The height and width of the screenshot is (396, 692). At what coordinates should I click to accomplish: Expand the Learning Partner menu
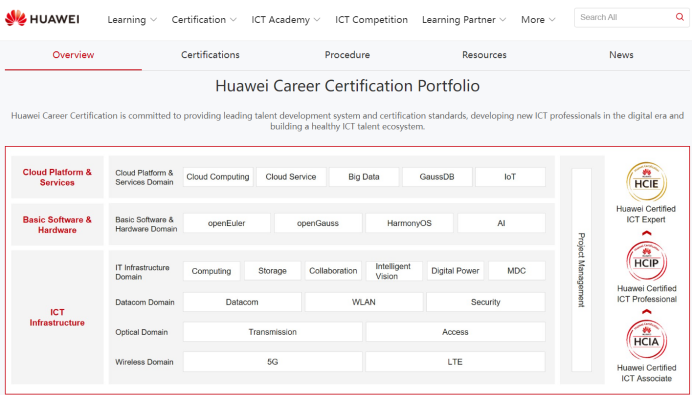tap(464, 20)
